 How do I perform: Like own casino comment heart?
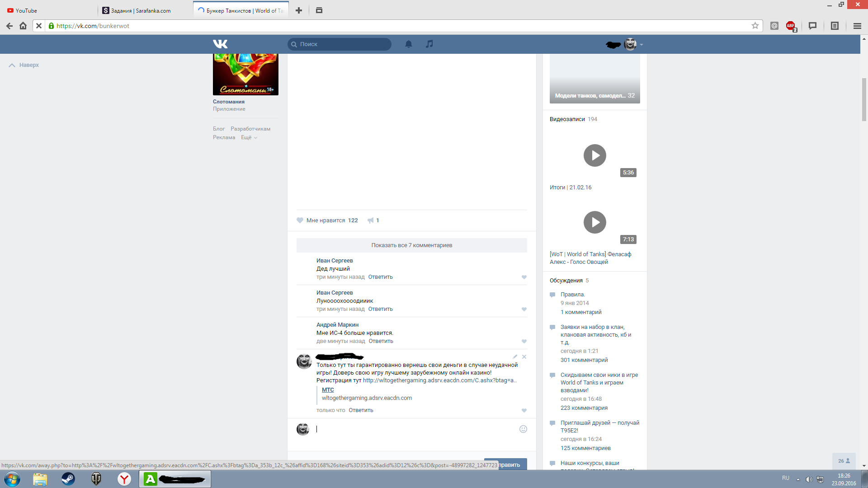(524, 411)
